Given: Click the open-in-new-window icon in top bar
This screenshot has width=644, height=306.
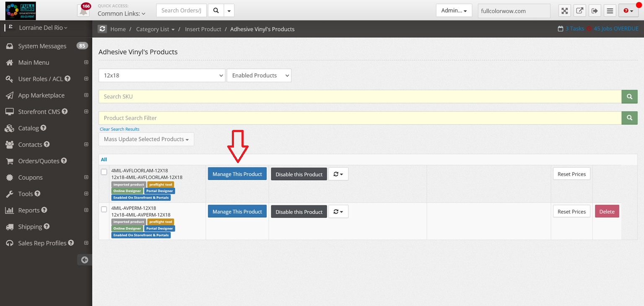Looking at the screenshot, I should coord(579,11).
